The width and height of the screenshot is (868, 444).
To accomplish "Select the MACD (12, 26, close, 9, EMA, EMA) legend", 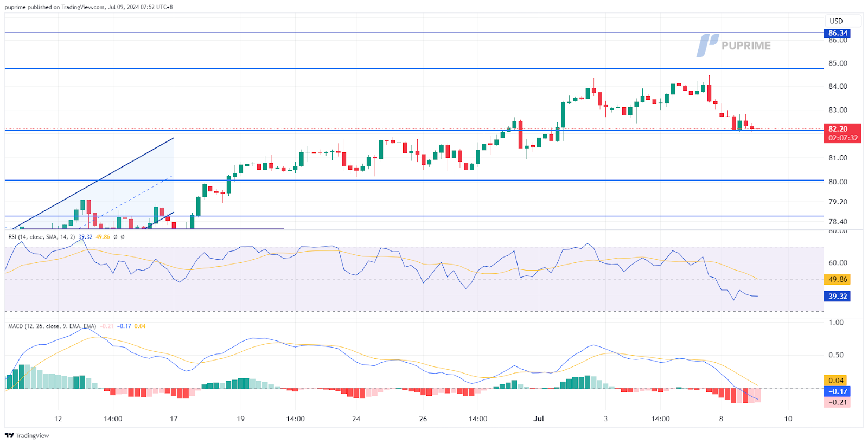I will click(52, 326).
